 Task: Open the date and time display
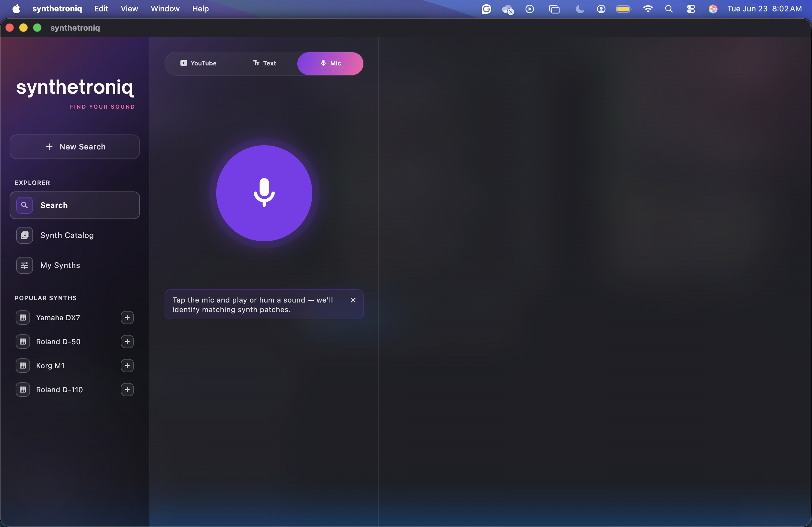764,9
